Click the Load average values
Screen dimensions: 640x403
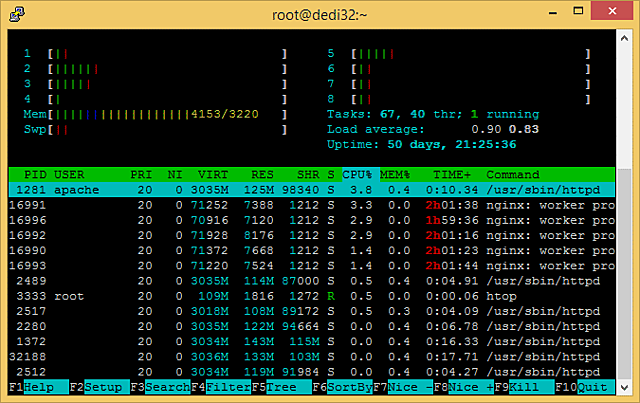(x=505, y=129)
